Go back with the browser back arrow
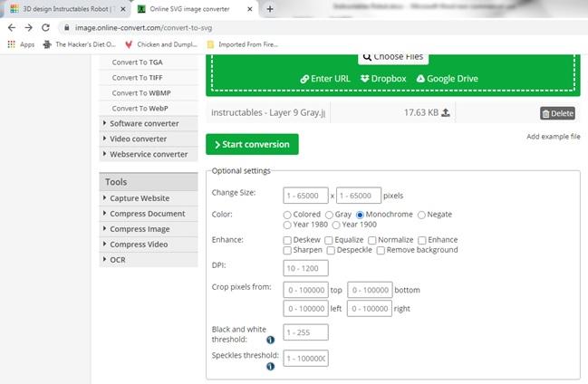This screenshot has width=588, height=384. [x=12, y=28]
